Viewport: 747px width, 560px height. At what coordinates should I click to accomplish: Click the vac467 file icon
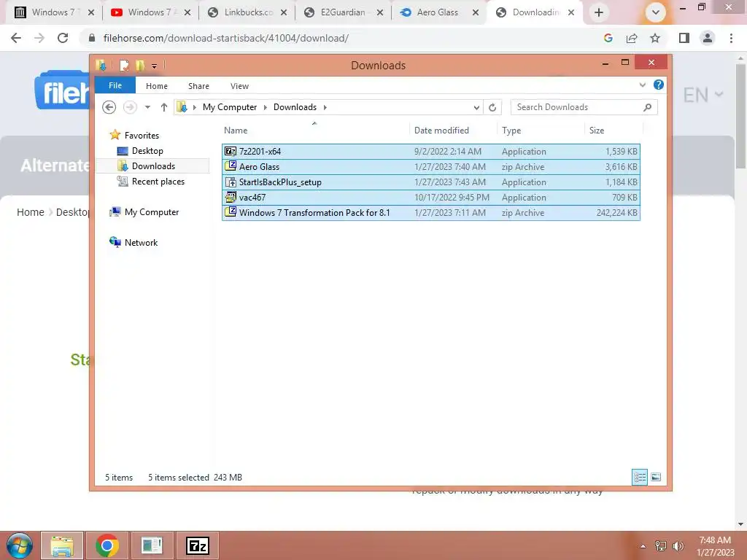click(231, 197)
